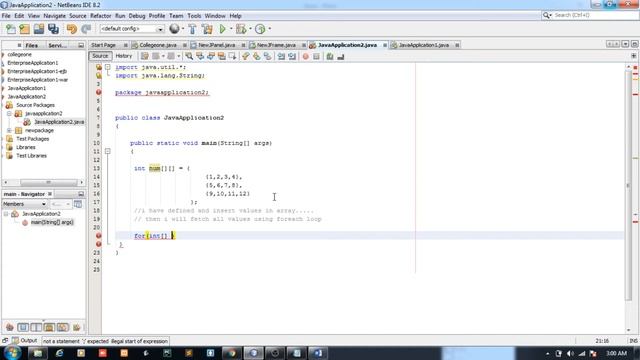Image resolution: width=640 pixels, height=360 pixels.
Task: Open the Members dropdown in Navigator
Action: (24, 204)
